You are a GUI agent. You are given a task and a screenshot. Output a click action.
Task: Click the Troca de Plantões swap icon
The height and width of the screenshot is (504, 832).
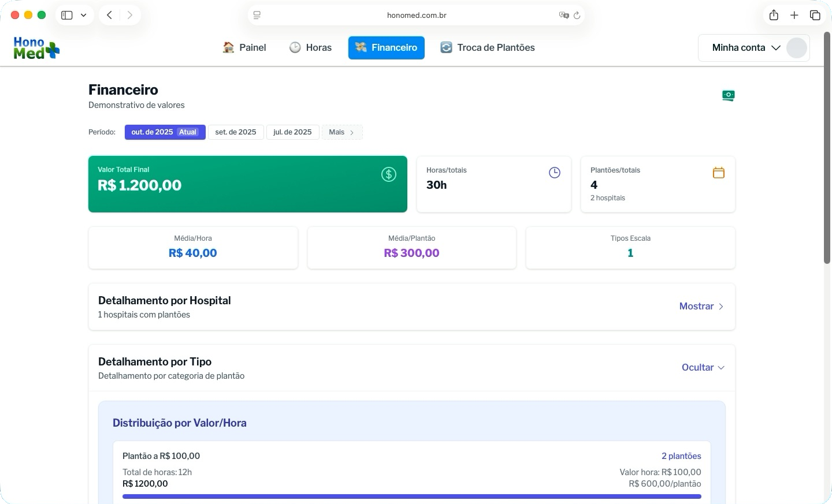coord(446,47)
